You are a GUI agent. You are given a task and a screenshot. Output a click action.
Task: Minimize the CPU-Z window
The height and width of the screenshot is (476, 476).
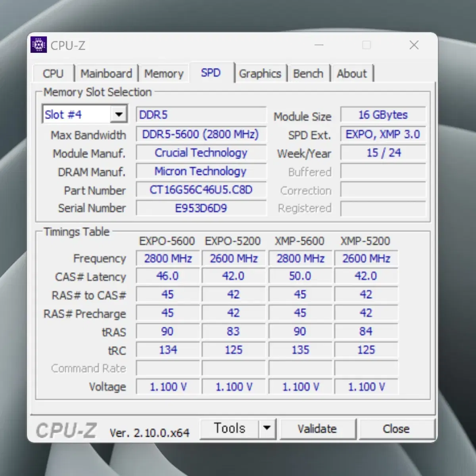click(319, 45)
